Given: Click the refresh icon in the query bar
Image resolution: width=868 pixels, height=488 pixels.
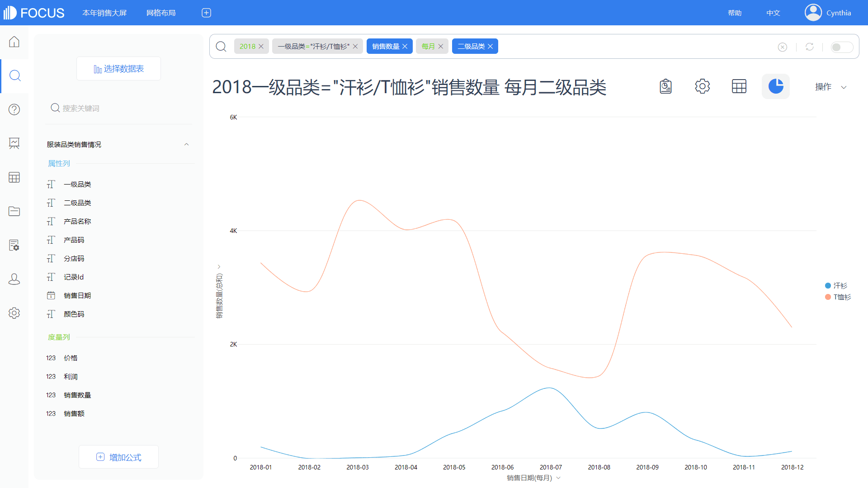Looking at the screenshot, I should (x=810, y=47).
